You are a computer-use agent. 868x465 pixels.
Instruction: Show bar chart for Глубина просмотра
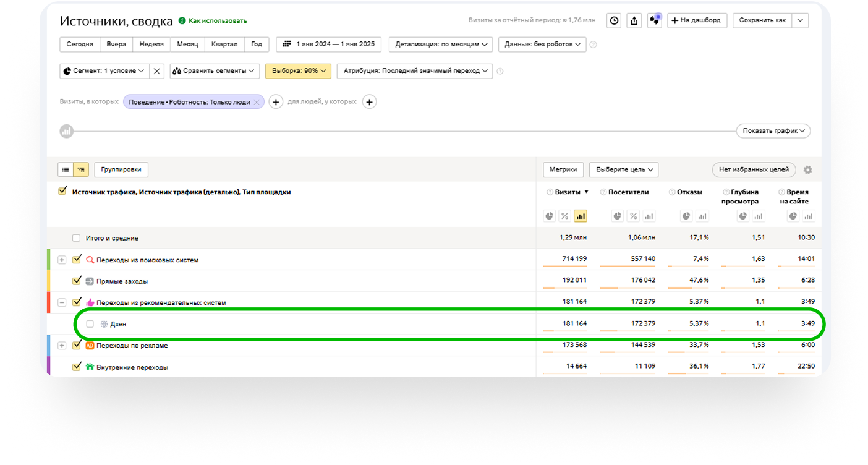pos(759,216)
